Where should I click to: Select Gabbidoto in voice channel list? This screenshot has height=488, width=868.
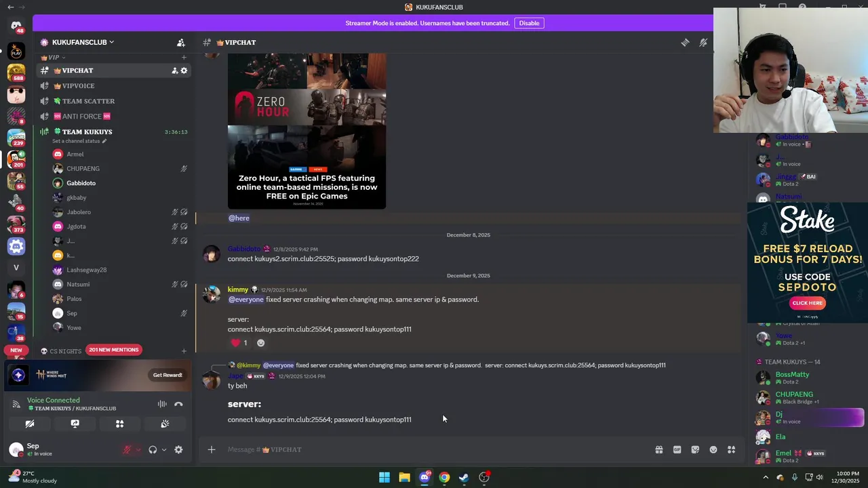point(121,183)
